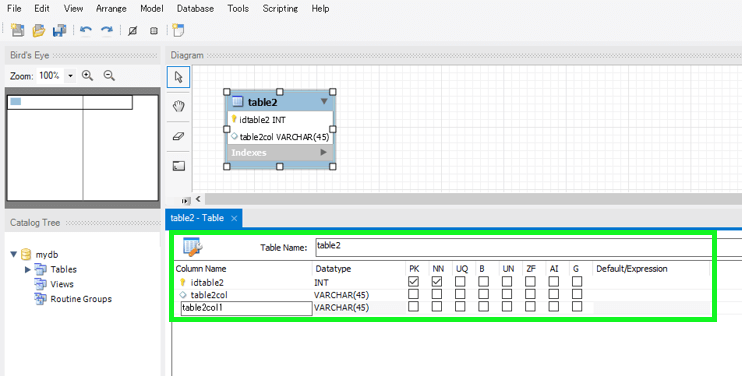Viewport: 742px width, 376px height.
Task: Click the mydb database icon
Action: [26, 254]
